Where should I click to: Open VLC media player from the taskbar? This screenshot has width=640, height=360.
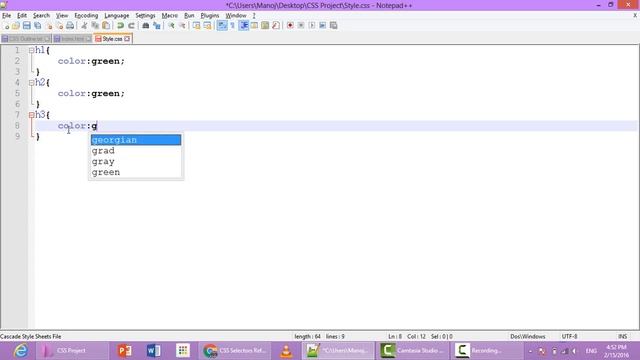coord(287,351)
